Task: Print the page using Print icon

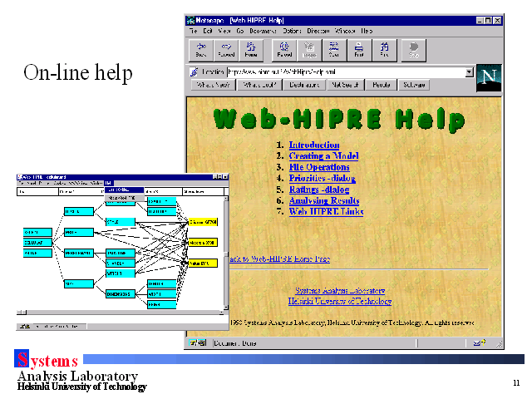Action: pyautogui.click(x=358, y=50)
